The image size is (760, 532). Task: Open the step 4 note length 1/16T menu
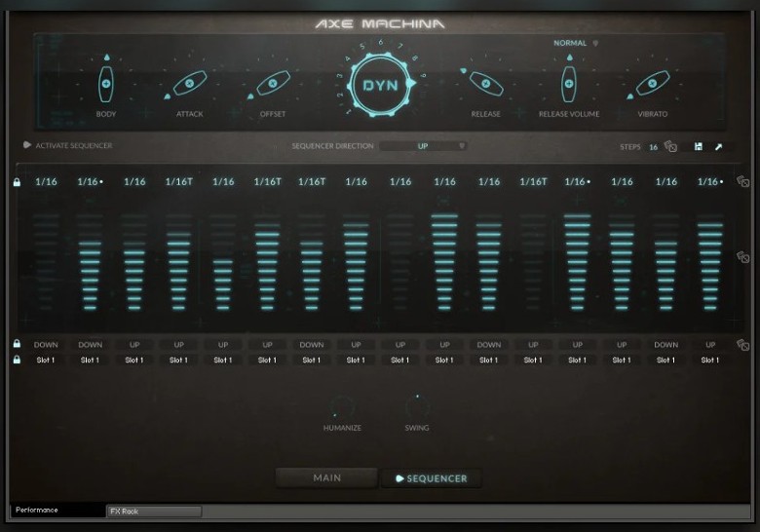point(179,181)
